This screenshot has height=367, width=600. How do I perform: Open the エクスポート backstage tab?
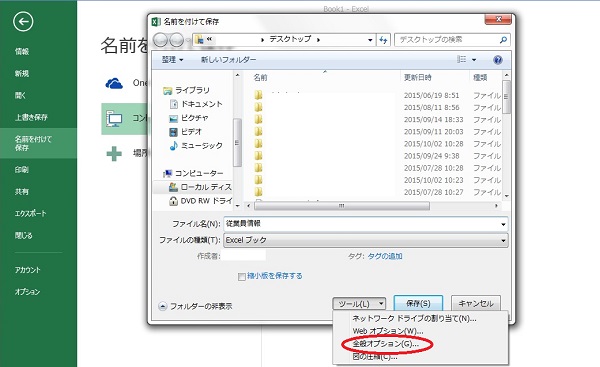(31, 214)
